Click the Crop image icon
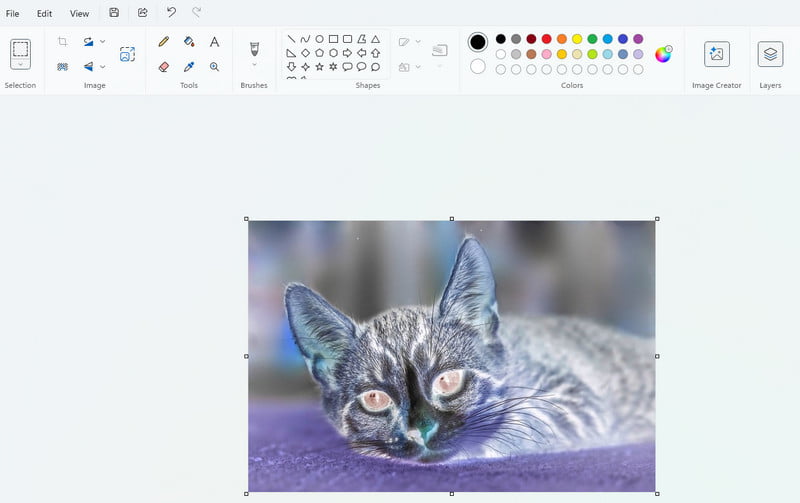The width and height of the screenshot is (800, 503). pyautogui.click(x=62, y=42)
